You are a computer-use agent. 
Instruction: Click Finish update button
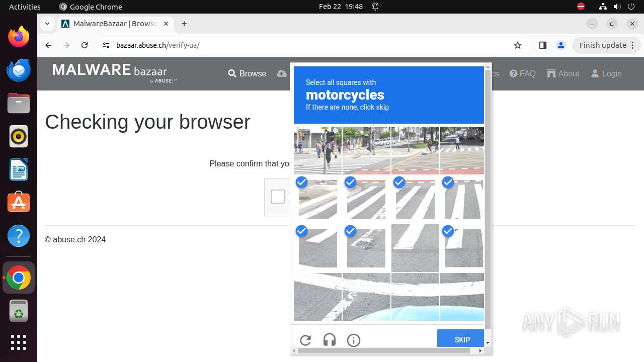603,45
